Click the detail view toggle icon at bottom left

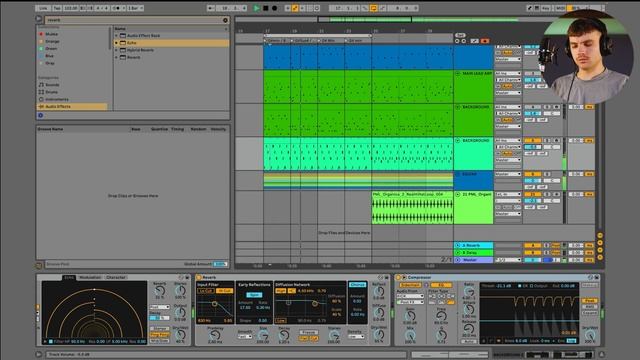coord(39,354)
